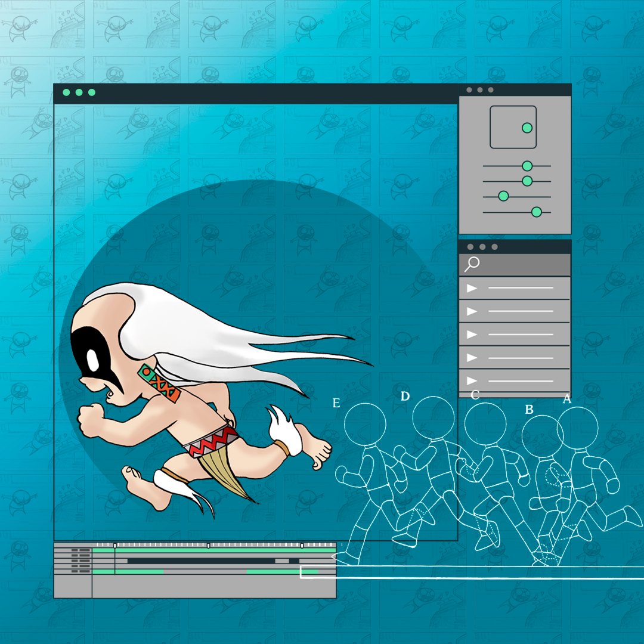Viewport: 644px width, 644px height.
Task: Click the middle marker on the timeline ruler
Action: (x=208, y=545)
